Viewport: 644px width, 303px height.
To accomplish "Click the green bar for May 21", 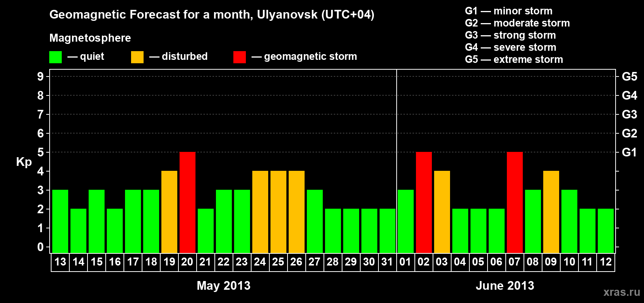I will pyautogui.click(x=206, y=231).
